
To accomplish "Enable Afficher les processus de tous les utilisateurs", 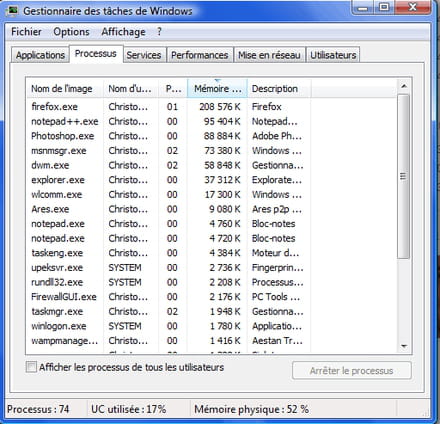I will (x=31, y=367).
